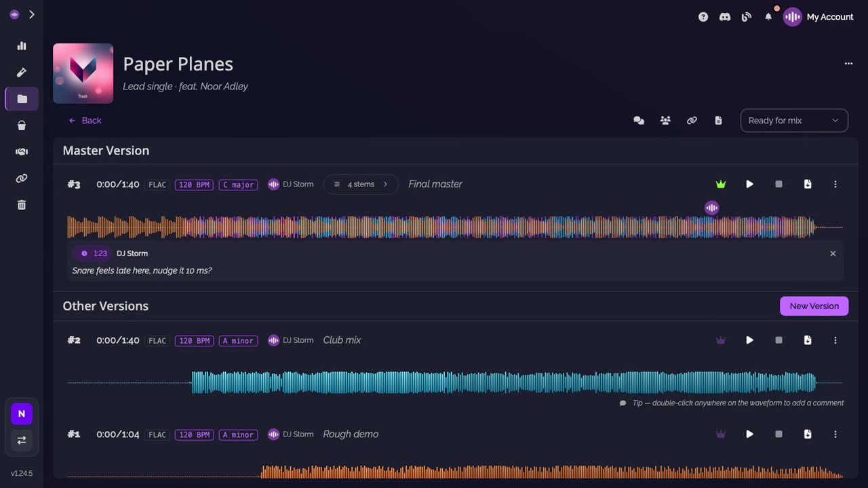Open the trash icon in sidebar

click(x=22, y=205)
